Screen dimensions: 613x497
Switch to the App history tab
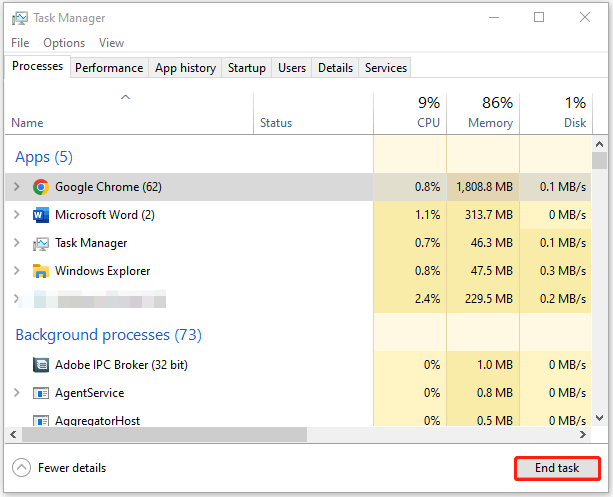185,68
